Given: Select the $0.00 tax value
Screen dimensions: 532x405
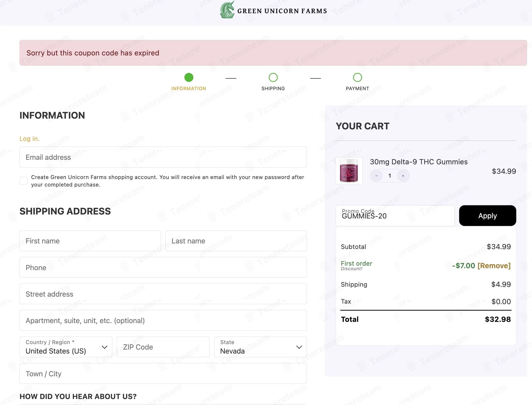Looking at the screenshot, I should [501, 302].
